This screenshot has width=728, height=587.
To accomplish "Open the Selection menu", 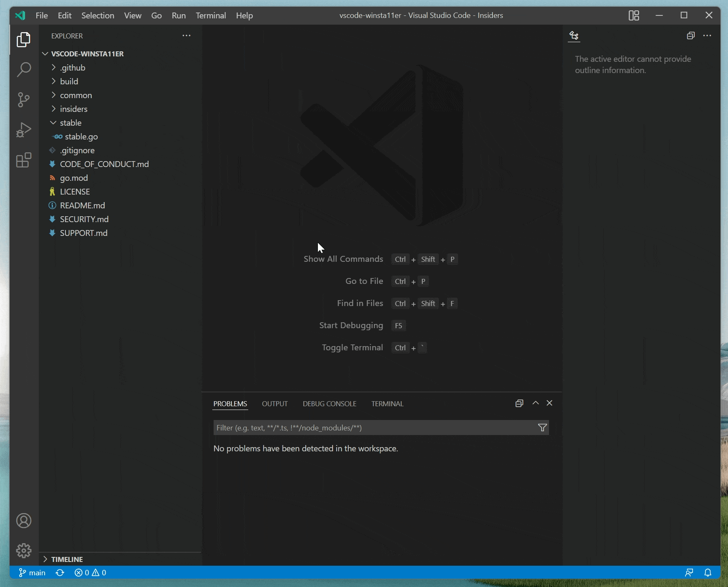I will click(x=98, y=15).
